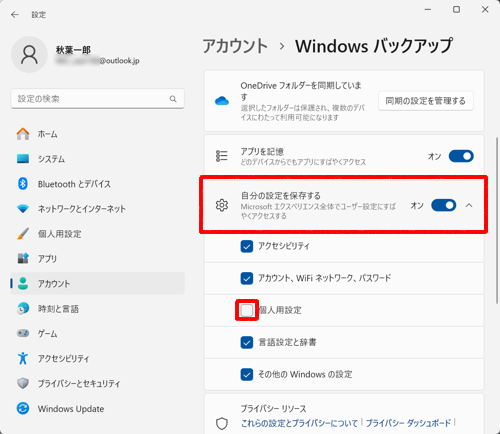This screenshot has width=500, height=434.
Task: Click the Home house icon
Action: coord(23,134)
